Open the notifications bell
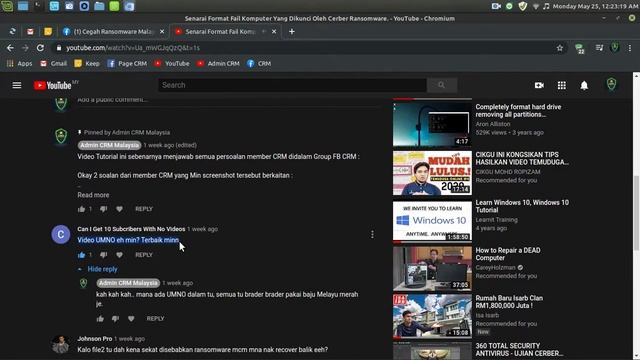This screenshot has height=360, width=640. pyautogui.click(x=584, y=85)
